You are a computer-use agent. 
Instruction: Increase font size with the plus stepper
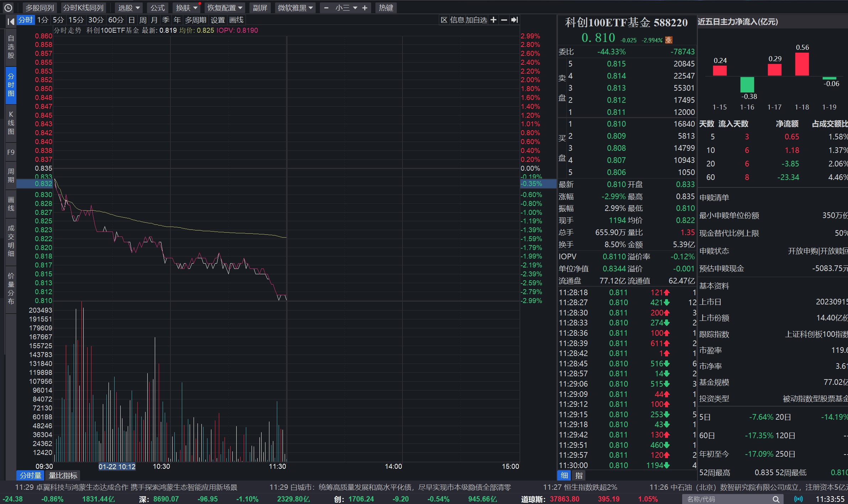tap(365, 7)
